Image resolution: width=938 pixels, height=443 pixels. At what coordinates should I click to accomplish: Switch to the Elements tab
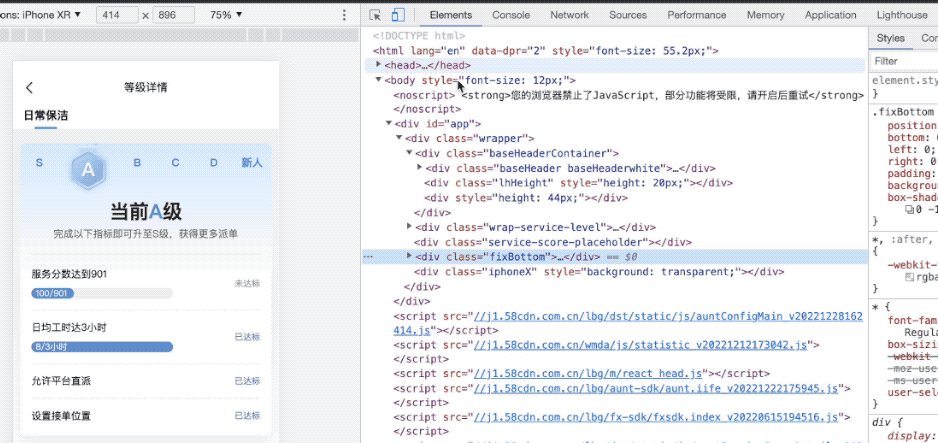pyautogui.click(x=450, y=15)
